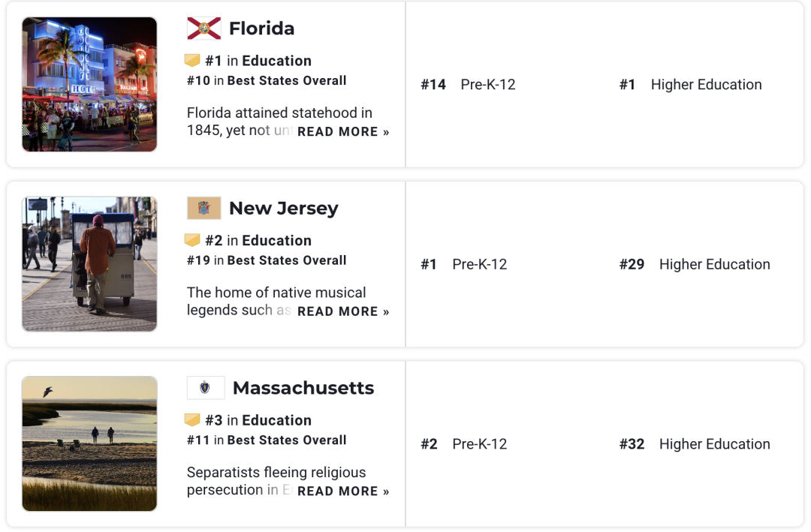This screenshot has height=532, width=811.
Task: Click Massachusetts' Education ranking badge icon
Action: click(x=192, y=420)
